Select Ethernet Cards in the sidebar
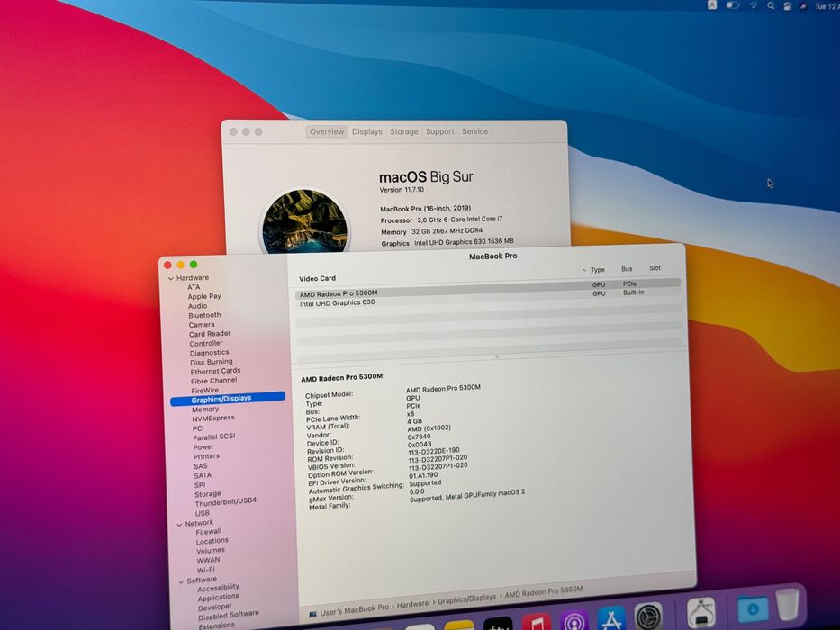Viewport: 840px width, 630px height. [215, 371]
